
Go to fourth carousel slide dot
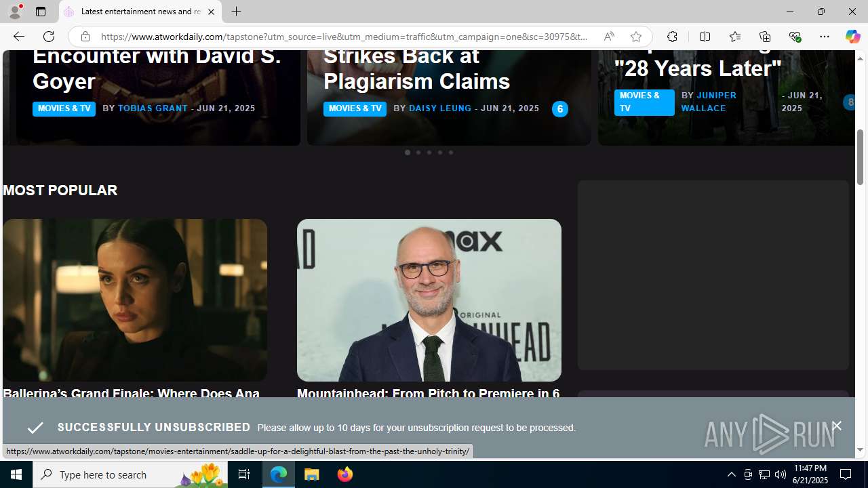[439, 152]
